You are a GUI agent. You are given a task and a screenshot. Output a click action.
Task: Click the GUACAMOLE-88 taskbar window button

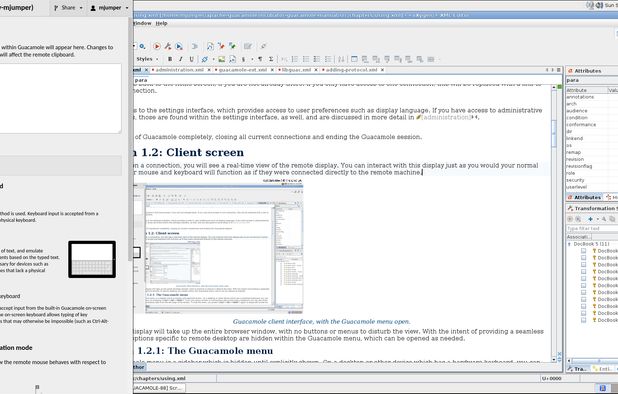tap(159, 388)
